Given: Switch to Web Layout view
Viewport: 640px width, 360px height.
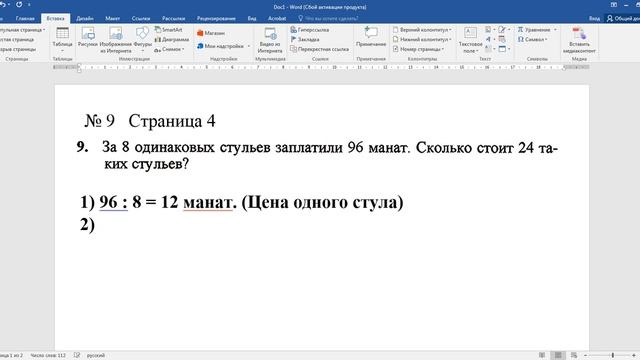Looking at the screenshot, I should click(574, 356).
